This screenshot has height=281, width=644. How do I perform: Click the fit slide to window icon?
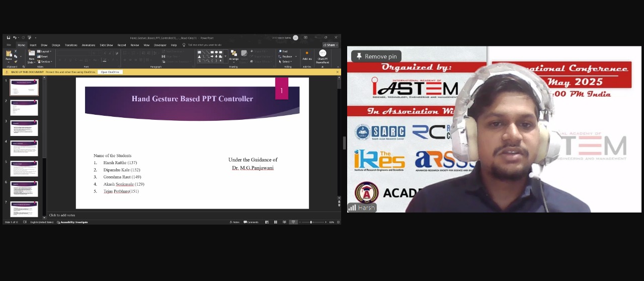pos(338,222)
